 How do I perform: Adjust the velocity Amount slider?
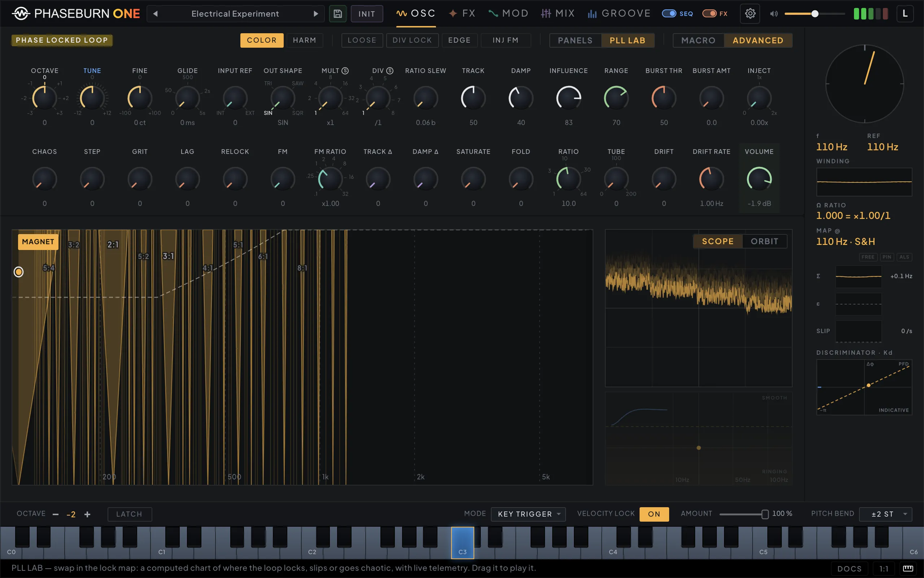click(744, 514)
